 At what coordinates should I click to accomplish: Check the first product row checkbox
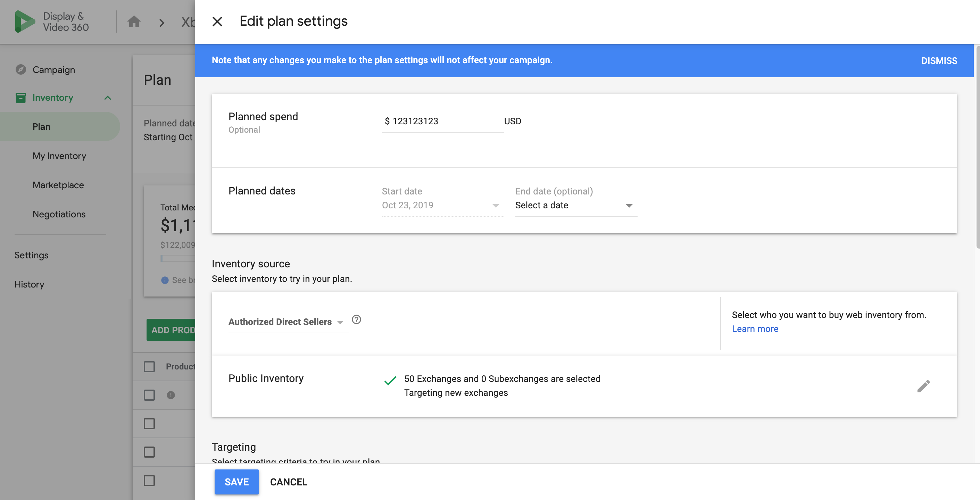click(x=149, y=395)
